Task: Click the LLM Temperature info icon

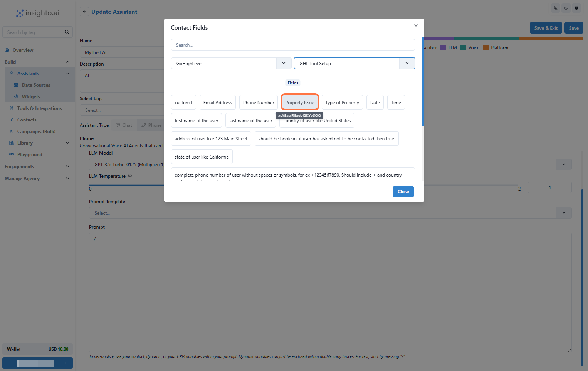Action: [130, 176]
